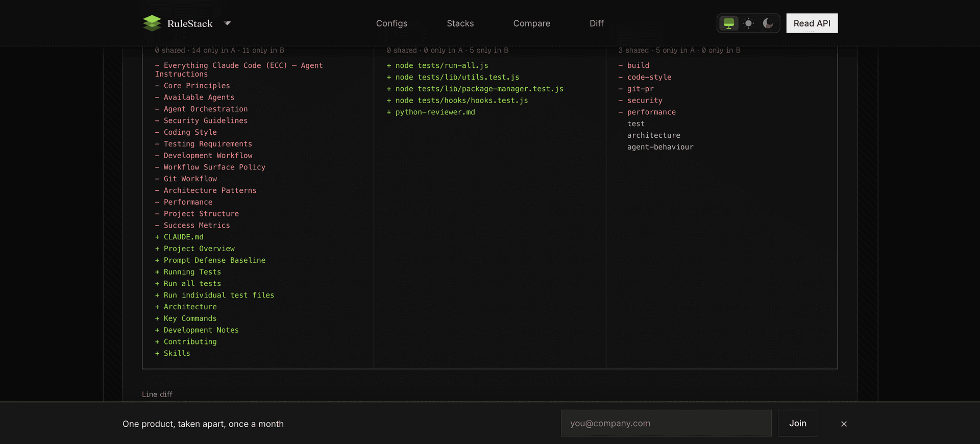Select the shared 'test' entry

click(x=636, y=124)
